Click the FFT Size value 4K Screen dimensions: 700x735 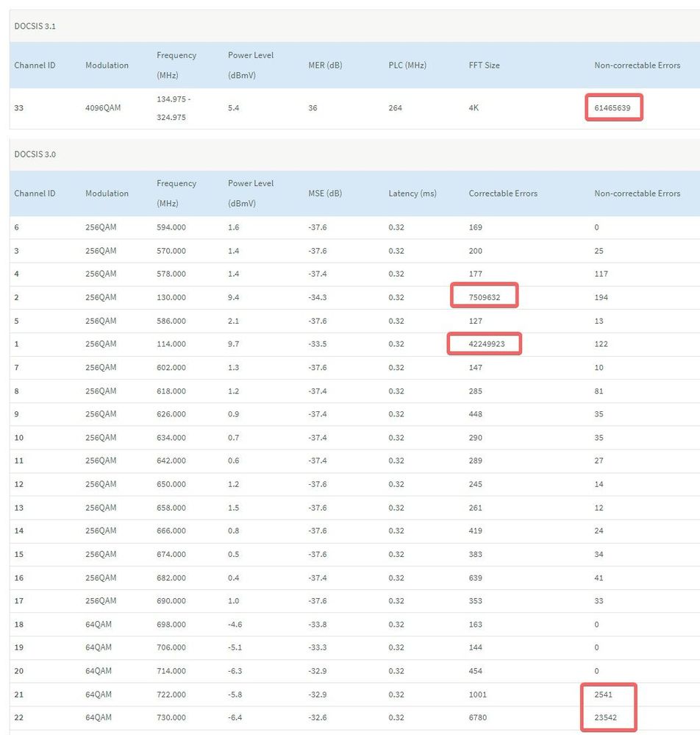point(474,108)
